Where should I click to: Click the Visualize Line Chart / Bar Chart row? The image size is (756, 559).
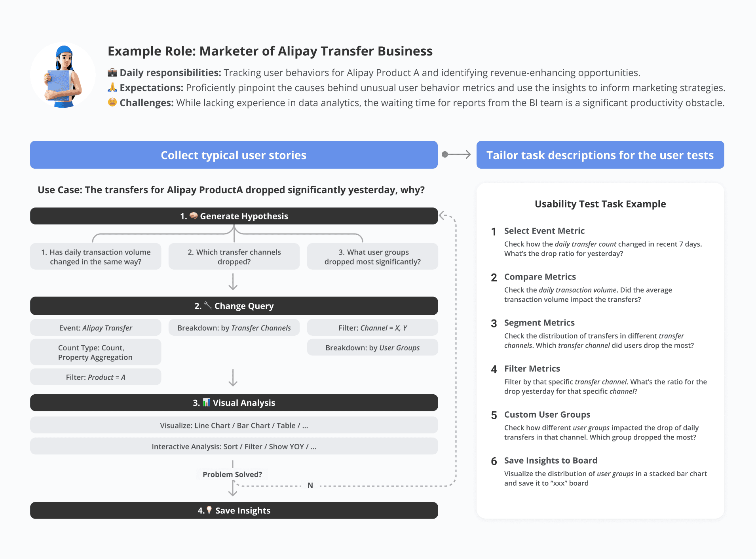234,425
